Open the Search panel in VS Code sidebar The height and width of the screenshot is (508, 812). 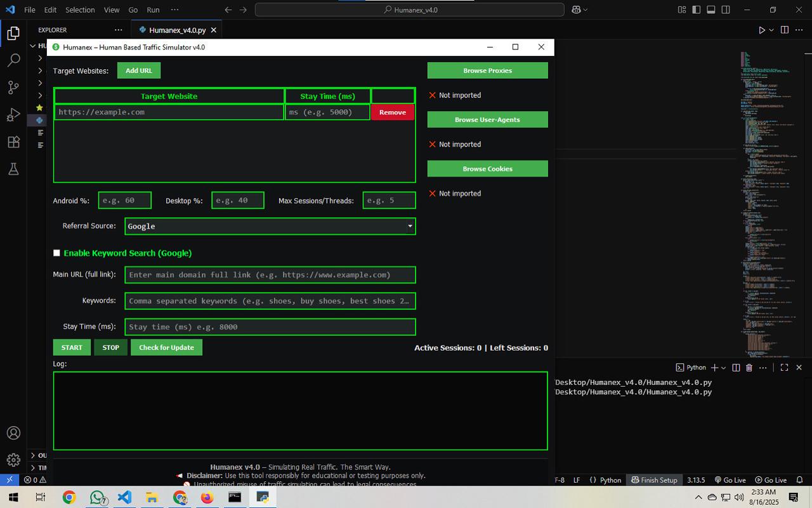click(14, 60)
